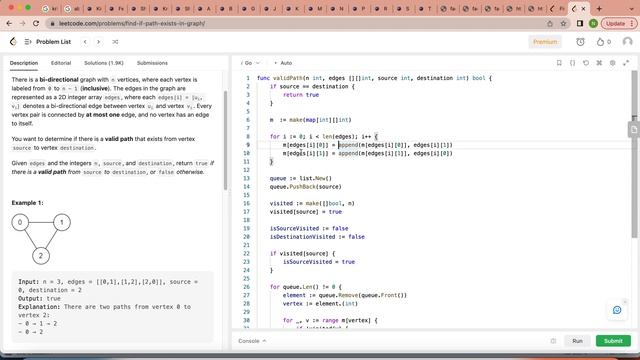Image resolution: width=640 pixels, height=360 pixels.
Task: Click the 'Output: true' text
Action: 39,298
